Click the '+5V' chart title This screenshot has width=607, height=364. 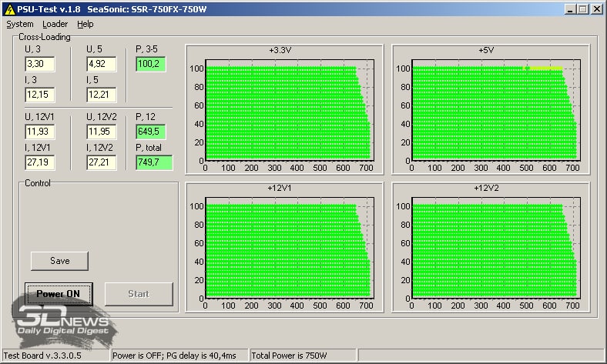486,50
